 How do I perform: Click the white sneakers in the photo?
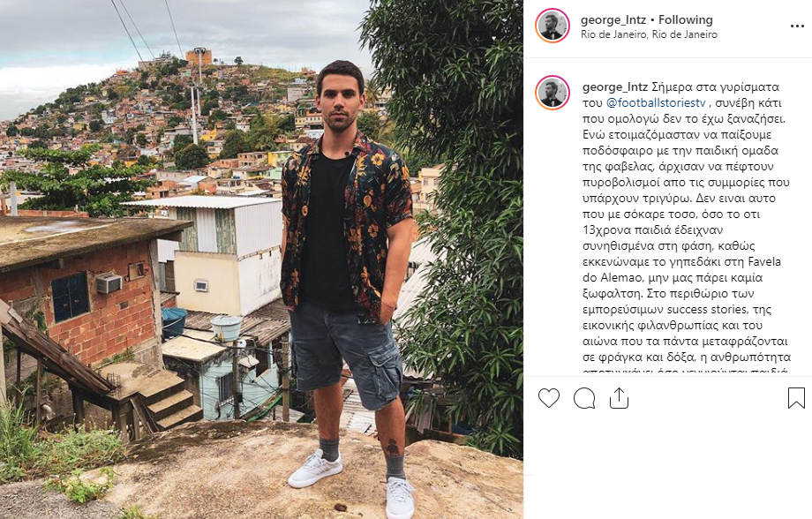(x=350, y=483)
